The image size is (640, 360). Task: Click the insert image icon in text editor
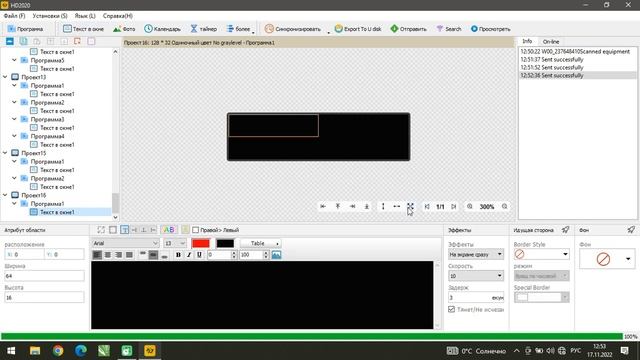pos(276,255)
